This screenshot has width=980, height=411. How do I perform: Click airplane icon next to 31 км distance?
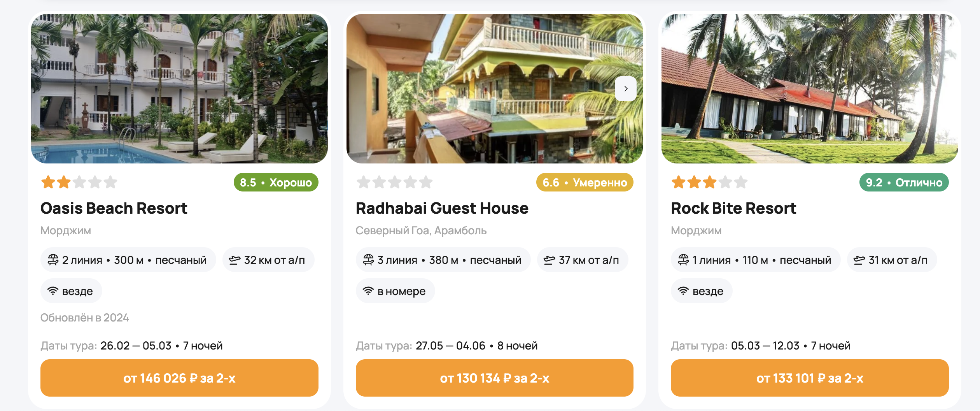pyautogui.click(x=859, y=260)
